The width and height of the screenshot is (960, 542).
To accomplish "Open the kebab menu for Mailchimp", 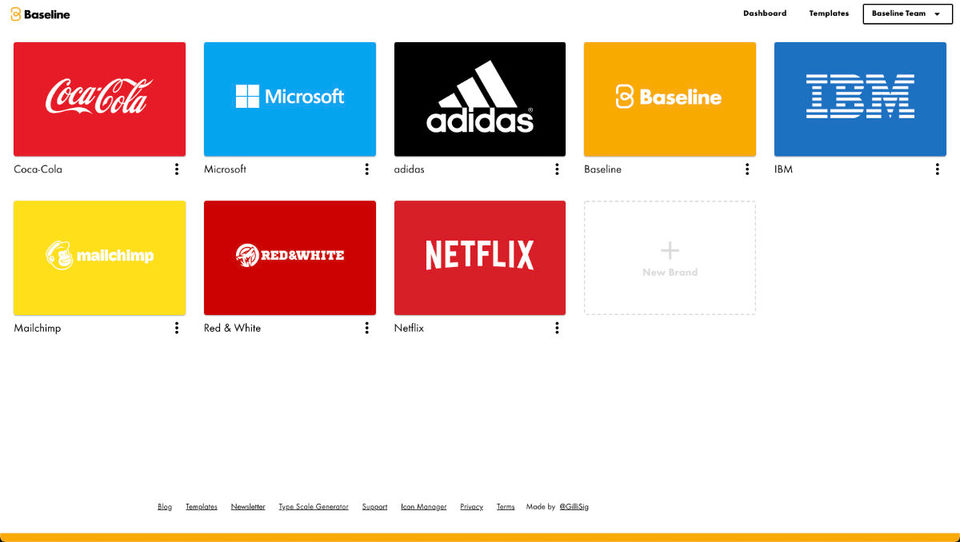I will click(177, 328).
